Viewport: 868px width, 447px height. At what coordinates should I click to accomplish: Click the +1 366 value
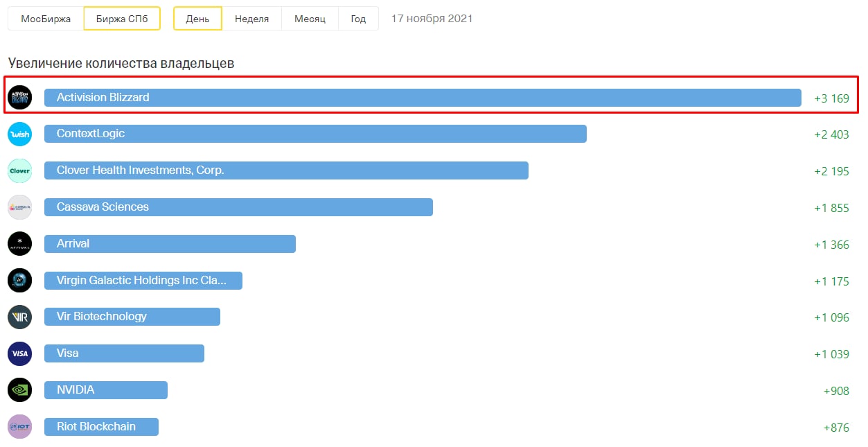pyautogui.click(x=831, y=245)
